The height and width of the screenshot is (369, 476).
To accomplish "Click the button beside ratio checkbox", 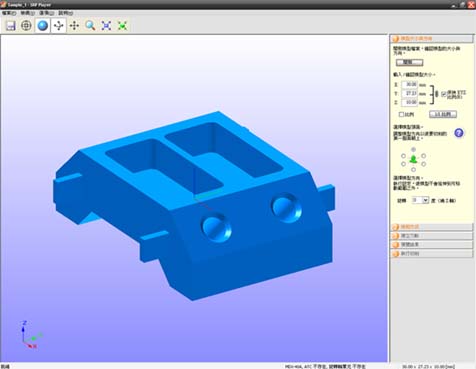I will [x=443, y=114].
